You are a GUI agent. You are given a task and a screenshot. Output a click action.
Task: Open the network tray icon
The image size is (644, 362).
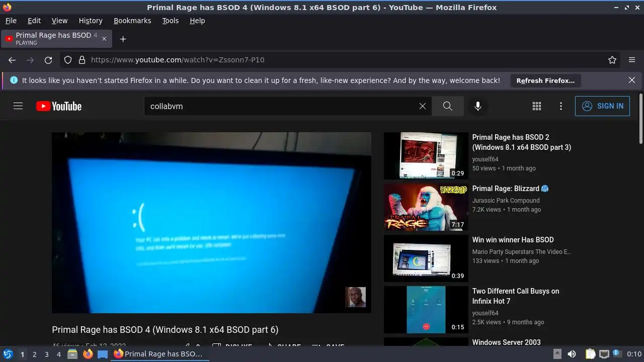click(604, 354)
